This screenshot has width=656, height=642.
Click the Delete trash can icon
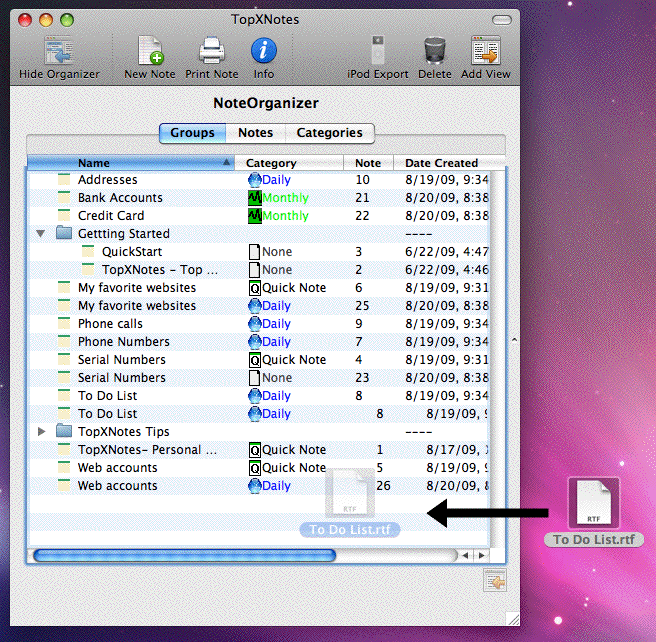(435, 51)
